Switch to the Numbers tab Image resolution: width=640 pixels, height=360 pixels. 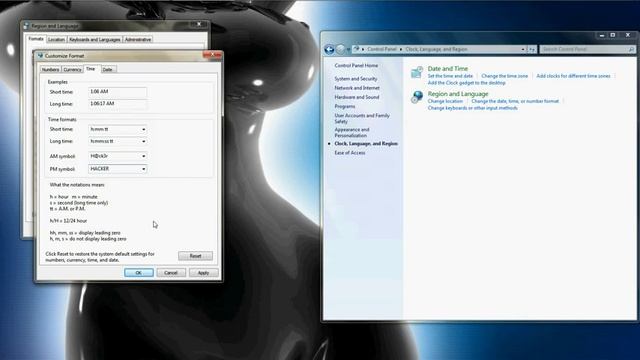click(x=51, y=70)
